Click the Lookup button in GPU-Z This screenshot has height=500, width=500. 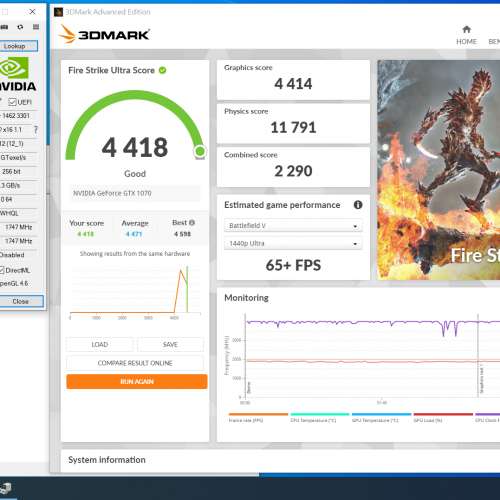(x=17, y=46)
